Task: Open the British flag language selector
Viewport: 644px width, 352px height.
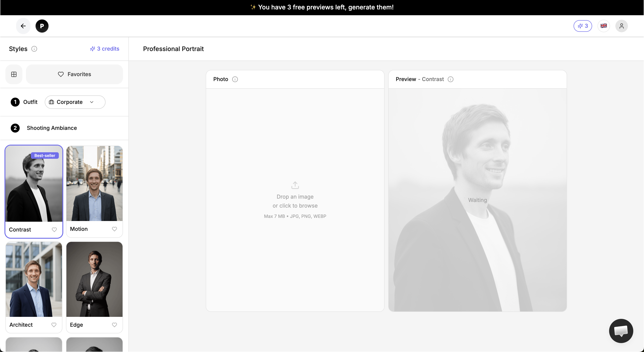Action: click(604, 26)
